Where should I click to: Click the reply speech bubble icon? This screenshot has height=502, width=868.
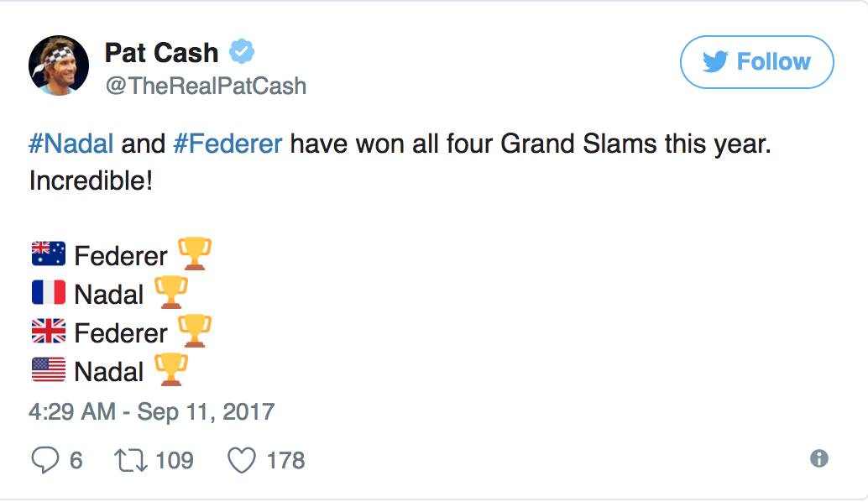pyautogui.click(x=43, y=460)
